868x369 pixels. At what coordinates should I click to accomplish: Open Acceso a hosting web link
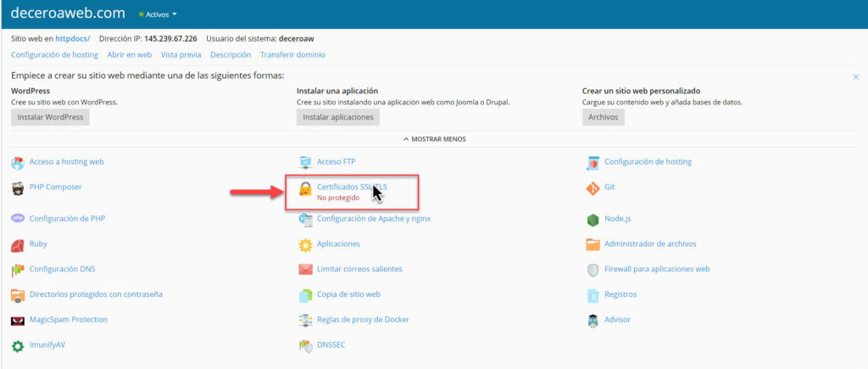click(66, 162)
